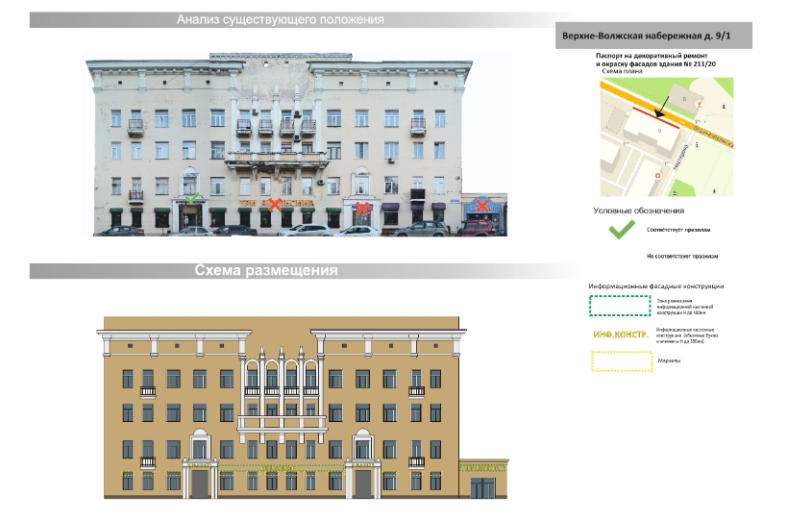Click the 'Схема размещения' header bar

click(266, 271)
